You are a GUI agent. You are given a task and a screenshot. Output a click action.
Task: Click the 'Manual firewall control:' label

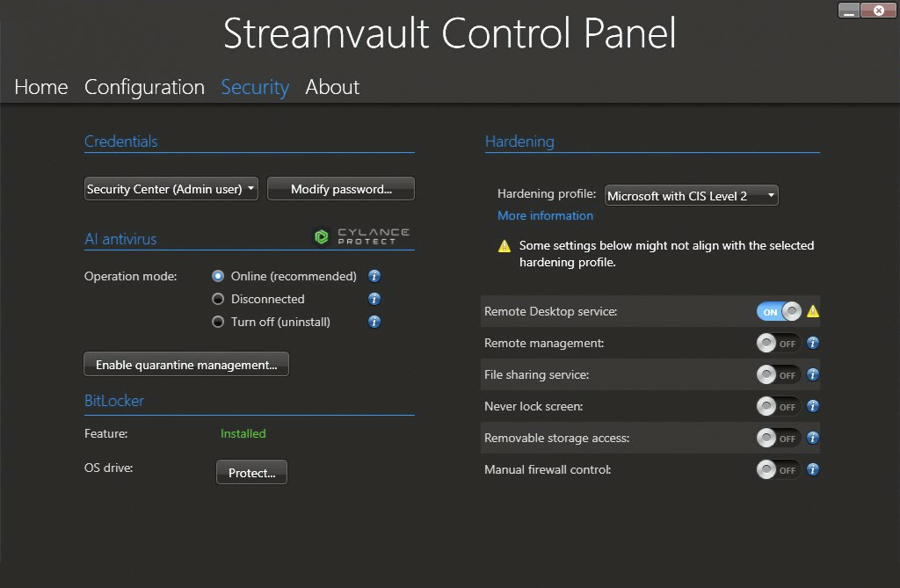[x=548, y=469]
